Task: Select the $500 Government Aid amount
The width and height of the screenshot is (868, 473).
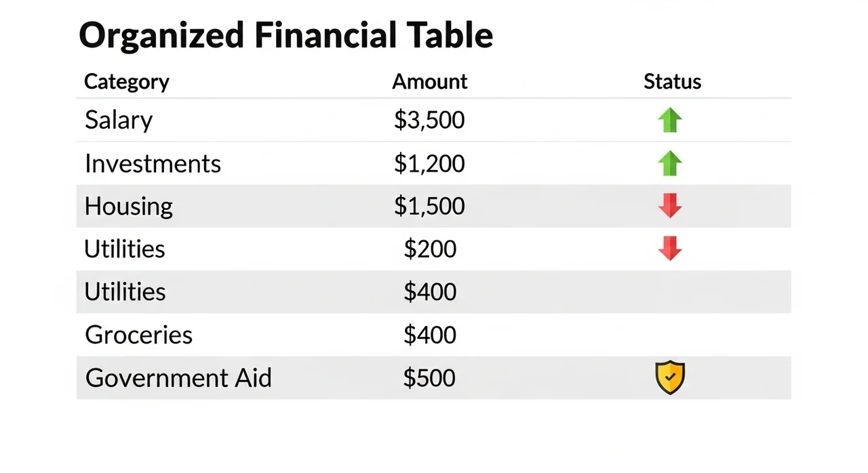Action: pyautogui.click(x=429, y=377)
